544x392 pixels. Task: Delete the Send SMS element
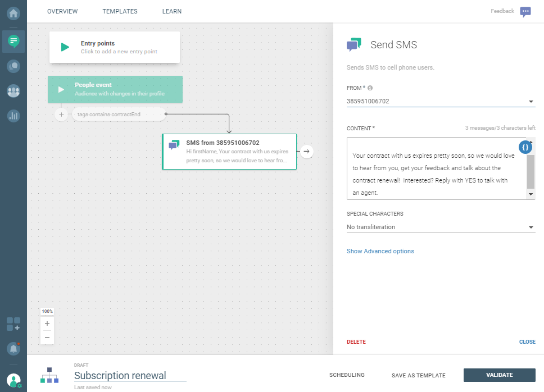[356, 341]
